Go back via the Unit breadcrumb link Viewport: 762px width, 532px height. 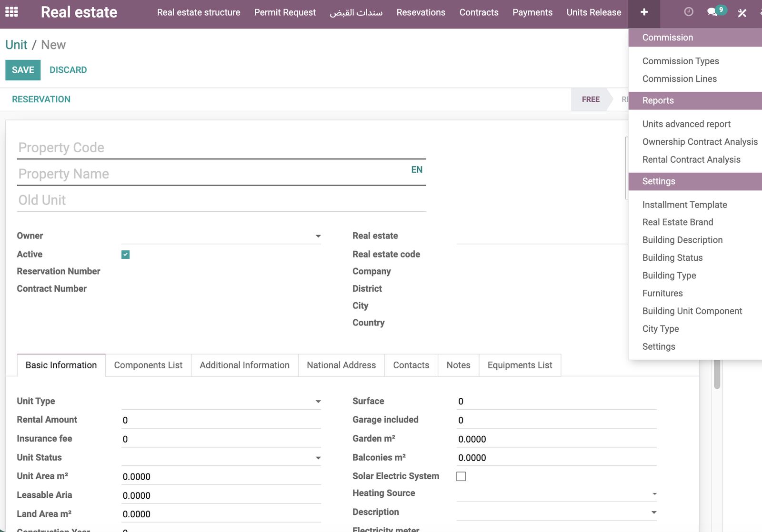point(16,45)
